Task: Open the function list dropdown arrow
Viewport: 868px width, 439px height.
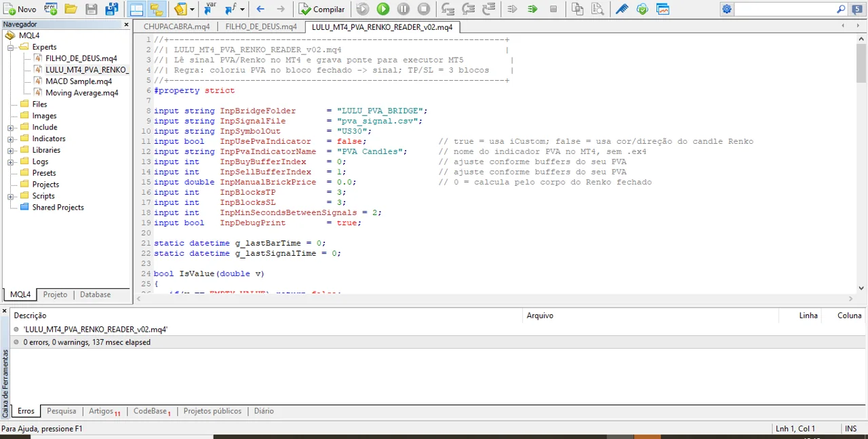Action: pyautogui.click(x=242, y=9)
